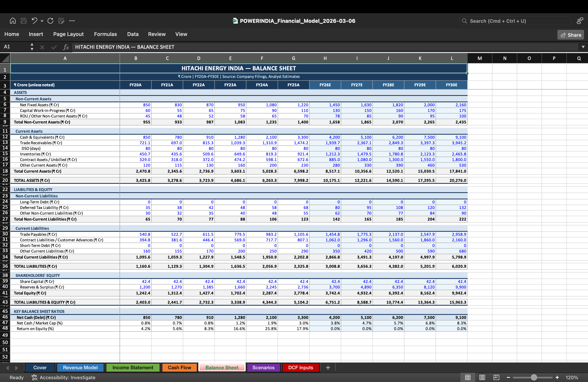This screenshot has width=588, height=382.
Task: Open the Formulas ribbon tab
Action: (x=105, y=34)
